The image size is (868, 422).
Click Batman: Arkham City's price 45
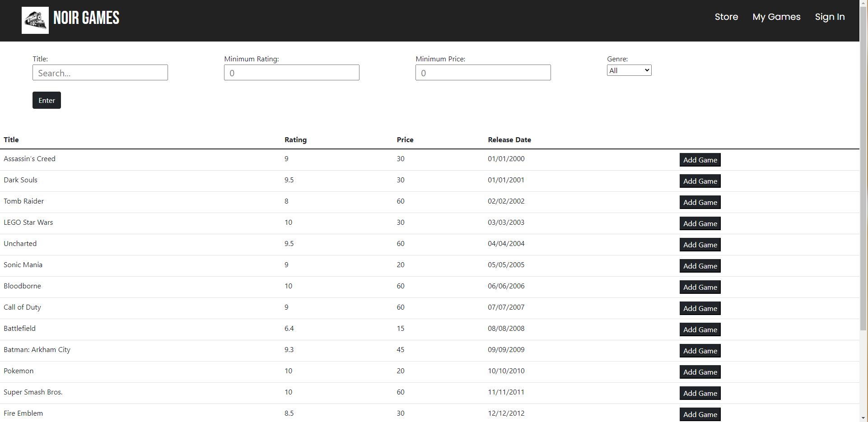tap(401, 350)
